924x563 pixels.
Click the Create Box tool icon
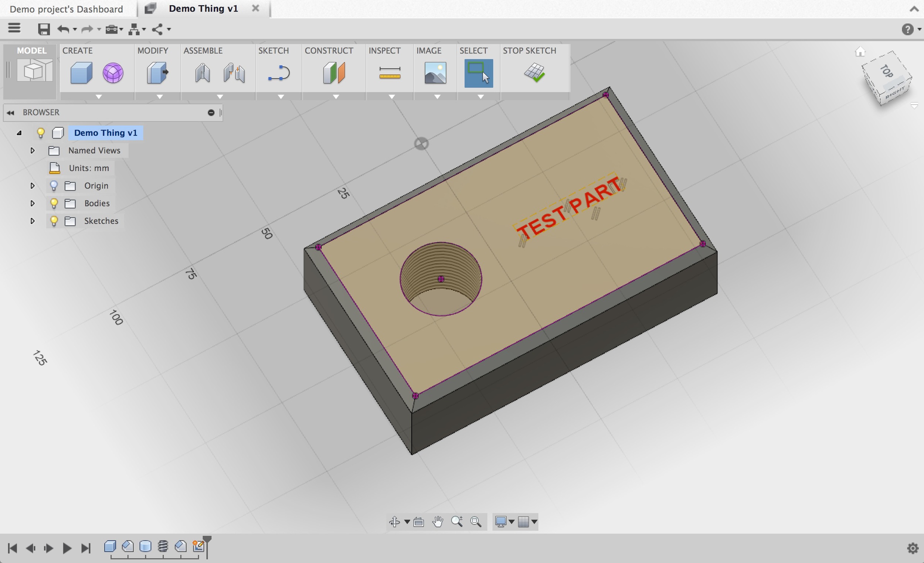coord(81,73)
